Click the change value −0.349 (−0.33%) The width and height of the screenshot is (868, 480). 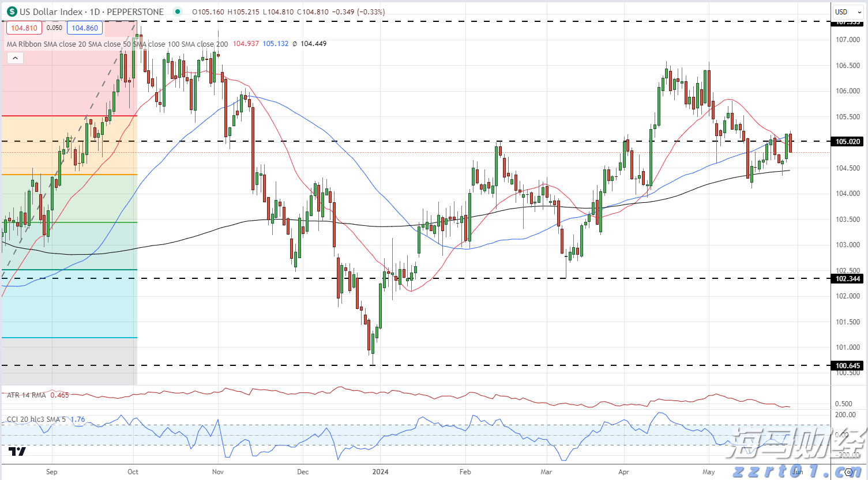(358, 12)
